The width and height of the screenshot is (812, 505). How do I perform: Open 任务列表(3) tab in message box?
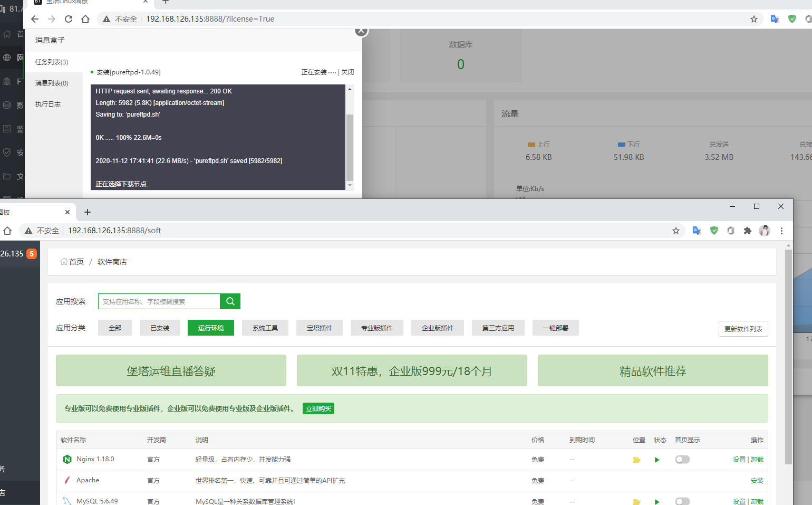coord(52,62)
